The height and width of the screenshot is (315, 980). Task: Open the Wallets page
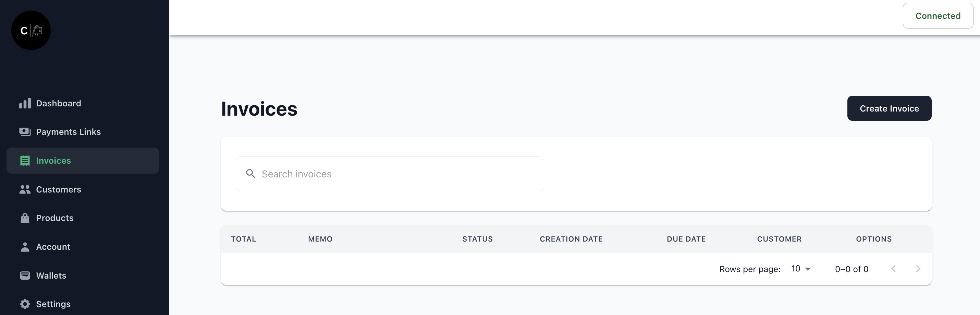point(51,276)
